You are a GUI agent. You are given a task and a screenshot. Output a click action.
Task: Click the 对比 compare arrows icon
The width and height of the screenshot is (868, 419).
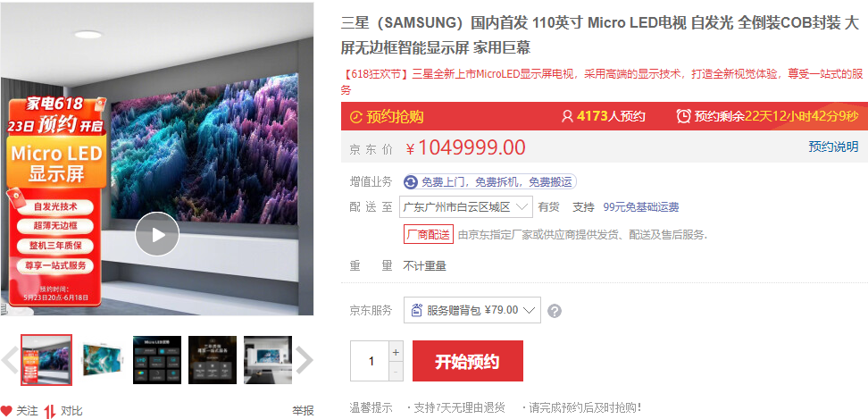coord(50,411)
